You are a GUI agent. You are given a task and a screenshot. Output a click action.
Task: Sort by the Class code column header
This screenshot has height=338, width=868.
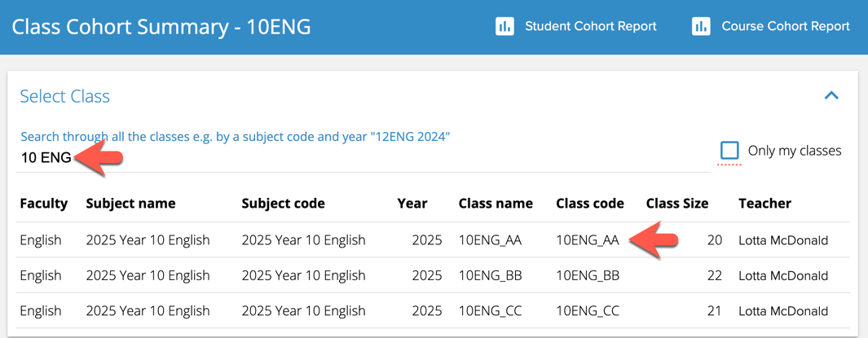[x=589, y=204]
